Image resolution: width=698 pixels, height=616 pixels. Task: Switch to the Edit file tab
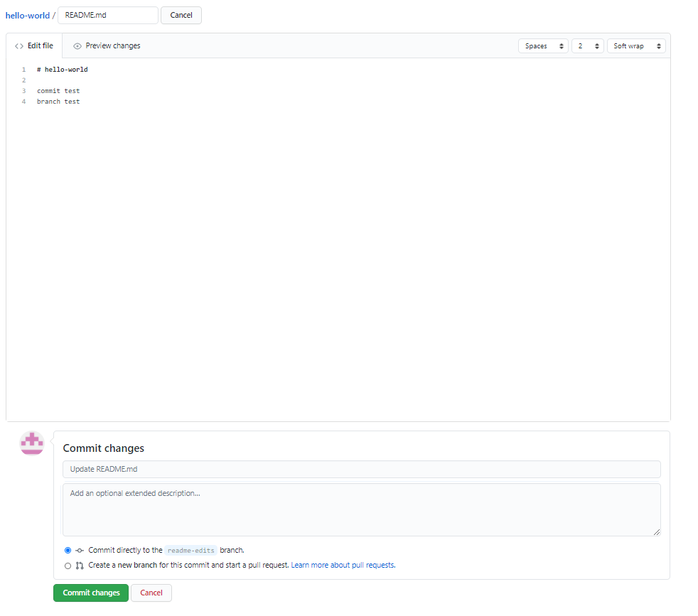34,46
